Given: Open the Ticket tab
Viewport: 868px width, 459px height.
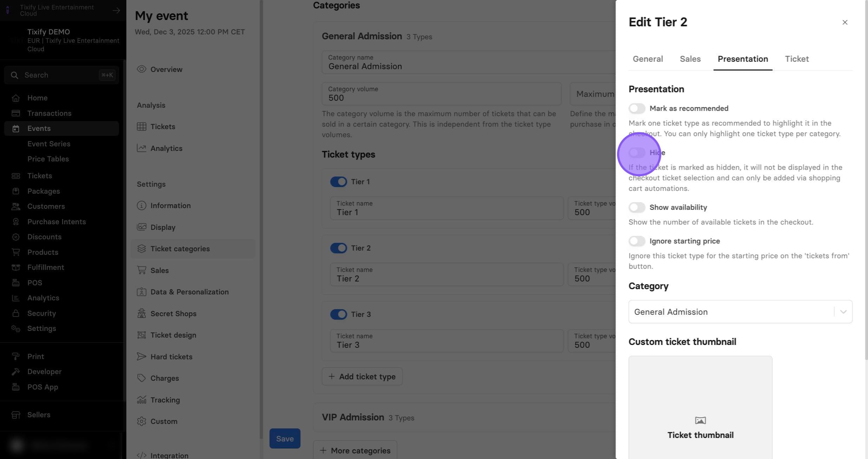Looking at the screenshot, I should [797, 59].
